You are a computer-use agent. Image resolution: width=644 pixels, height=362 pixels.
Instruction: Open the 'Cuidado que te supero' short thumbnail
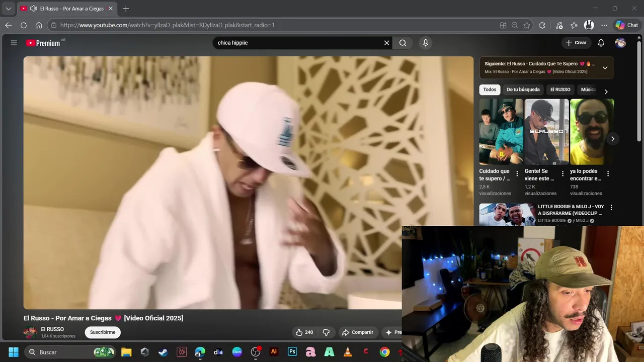pos(501,132)
